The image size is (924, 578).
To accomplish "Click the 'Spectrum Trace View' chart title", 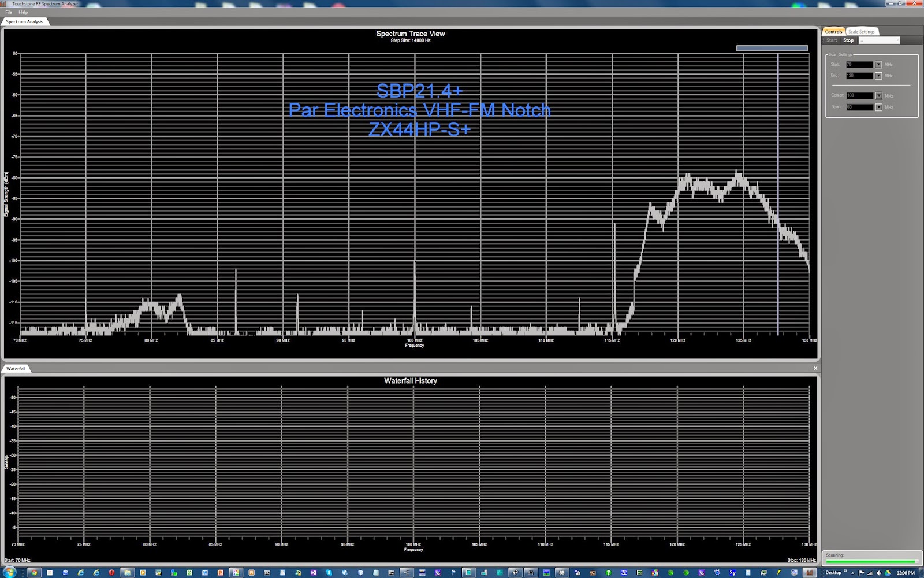I will [411, 34].
